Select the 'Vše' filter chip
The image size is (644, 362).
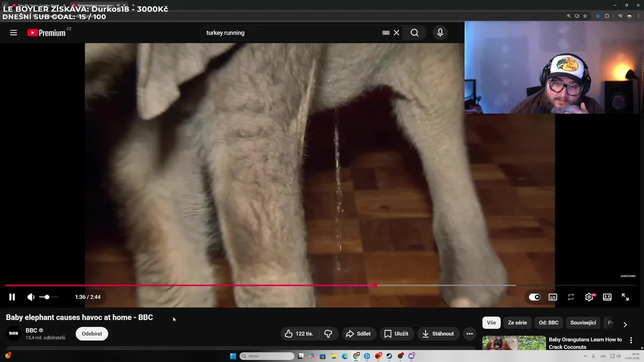coord(492,323)
